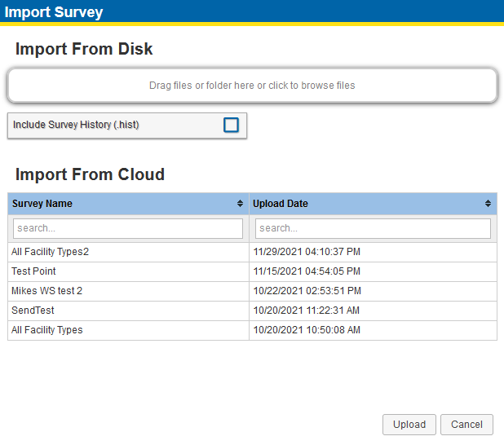
Task: Cancel the Import Survey dialog
Action: pyautogui.click(x=466, y=425)
